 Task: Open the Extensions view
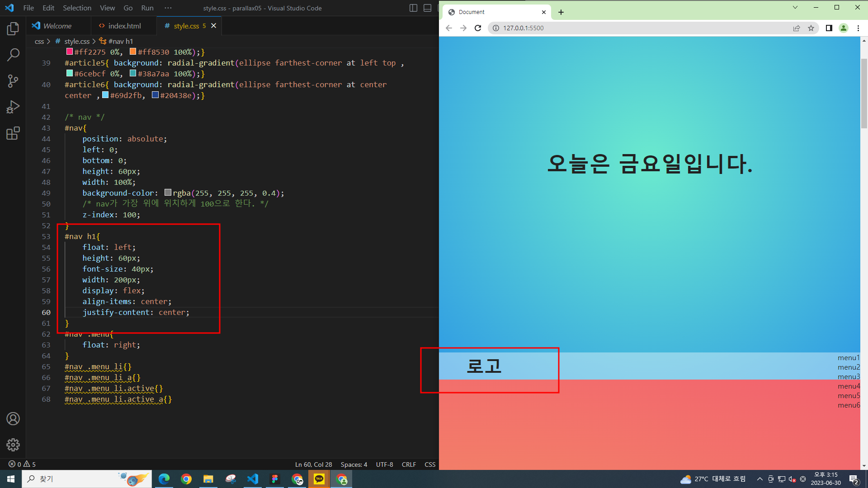coord(13,133)
